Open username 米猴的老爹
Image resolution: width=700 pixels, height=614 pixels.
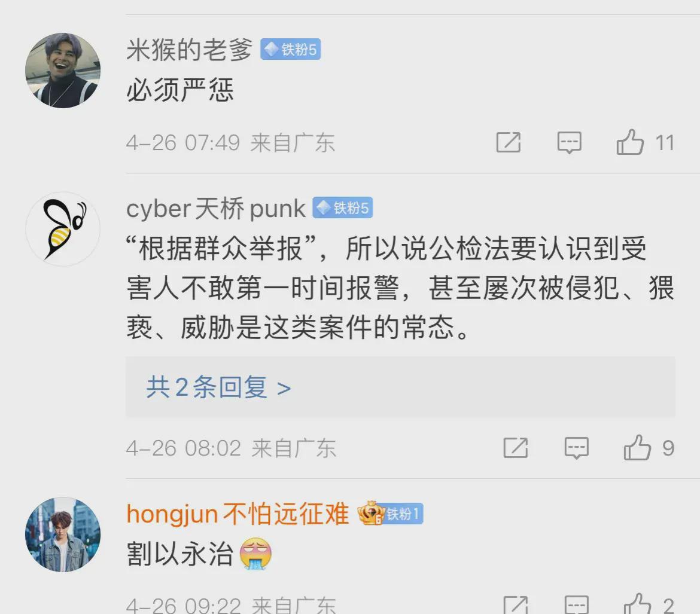[189, 49]
